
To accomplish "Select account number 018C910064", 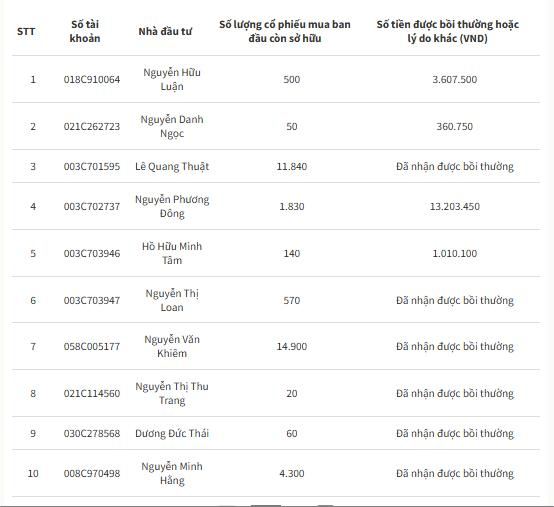I will (x=92, y=79).
